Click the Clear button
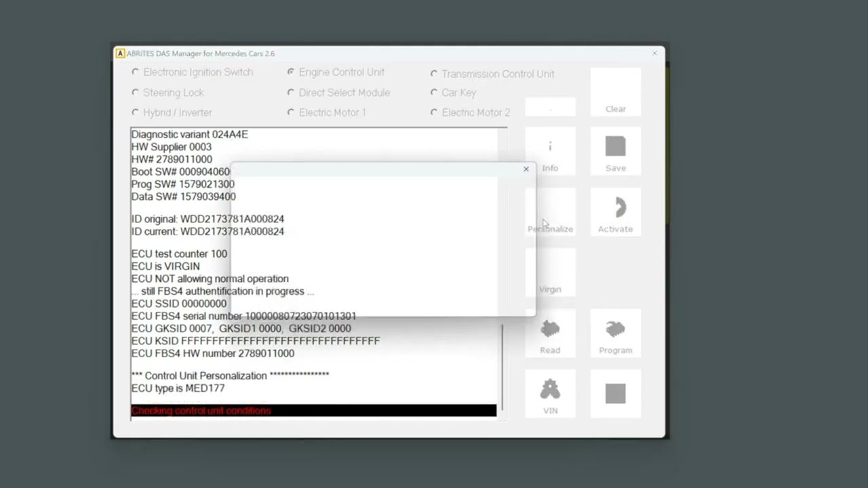This screenshot has width=868, height=488. [616, 92]
